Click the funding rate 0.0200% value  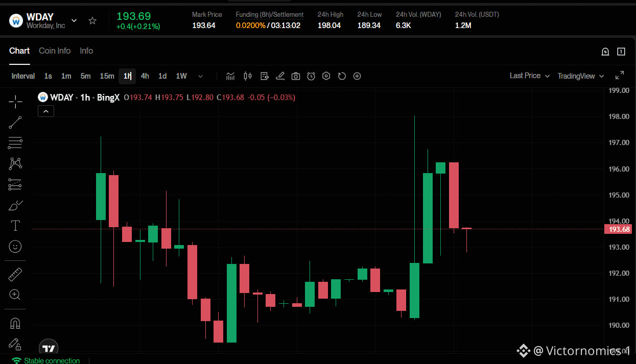tap(250, 26)
